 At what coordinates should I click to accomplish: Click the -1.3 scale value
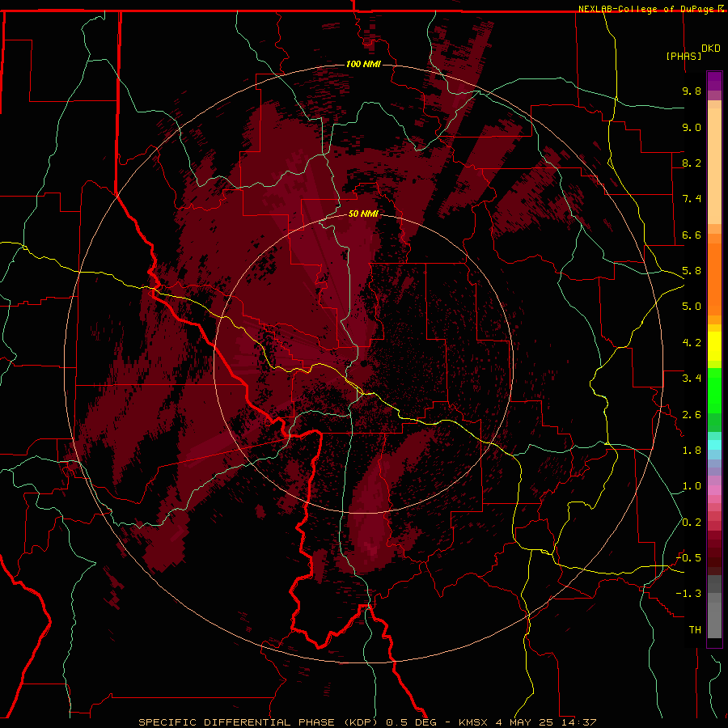[x=689, y=594]
